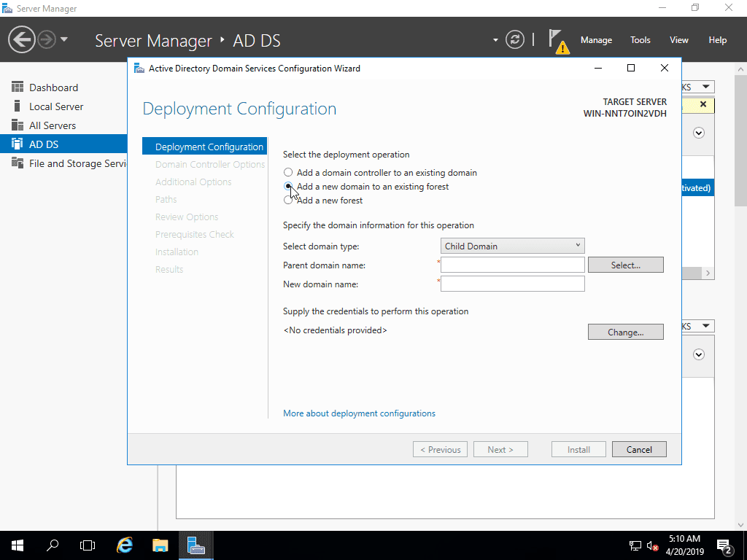Open the Tools menu
This screenshot has width=747, height=560.
[x=640, y=40]
